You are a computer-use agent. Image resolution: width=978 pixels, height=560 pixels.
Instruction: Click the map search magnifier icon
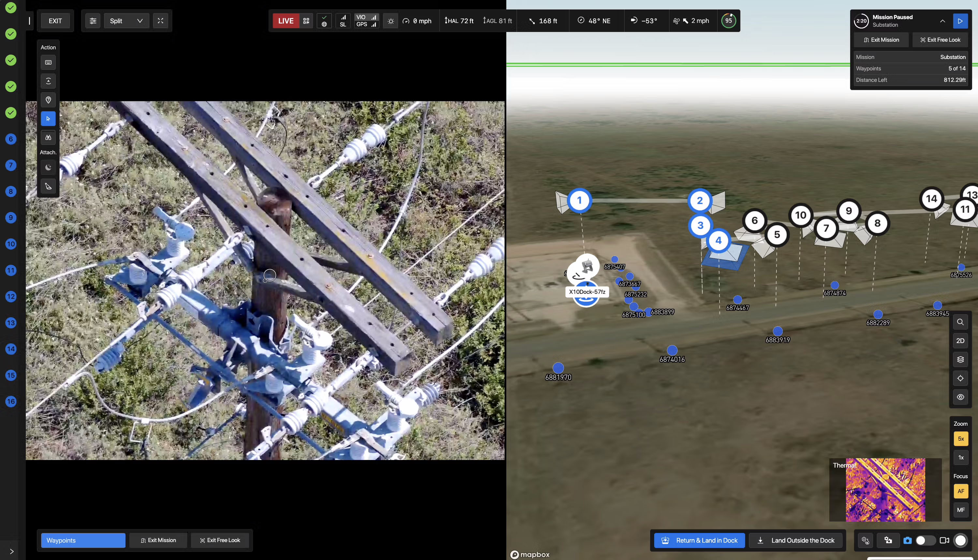[960, 322]
